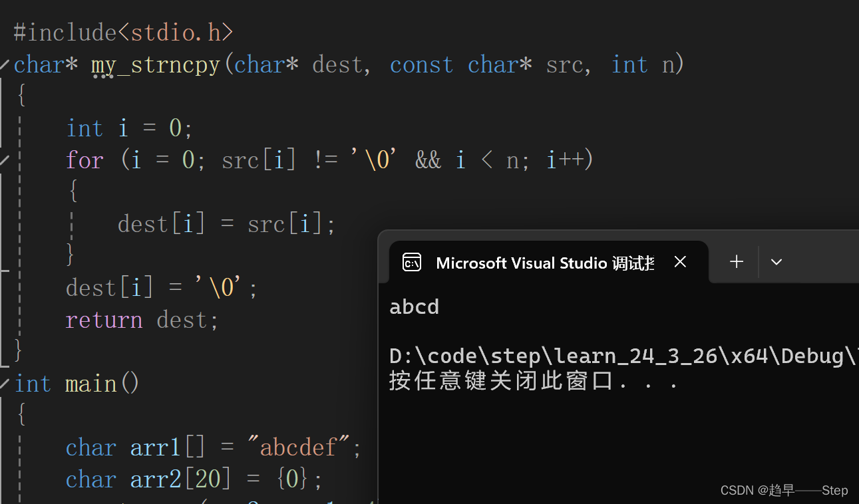The image size is (859, 504).
Task: Click the 'int i = 0;' declaration line
Action: pos(130,128)
